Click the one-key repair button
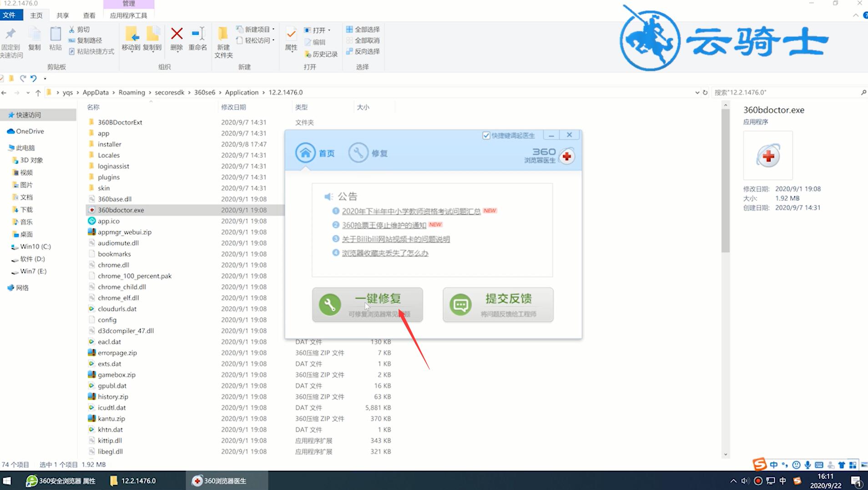The image size is (868, 490). point(368,304)
